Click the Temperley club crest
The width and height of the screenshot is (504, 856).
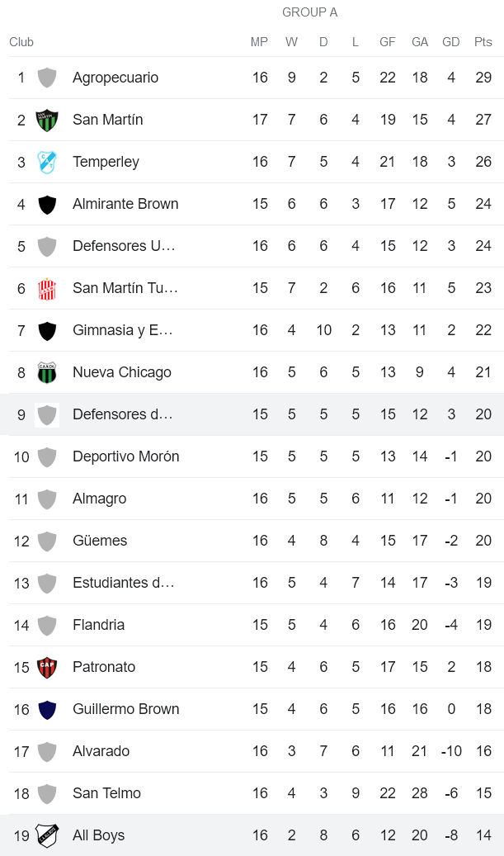47,161
